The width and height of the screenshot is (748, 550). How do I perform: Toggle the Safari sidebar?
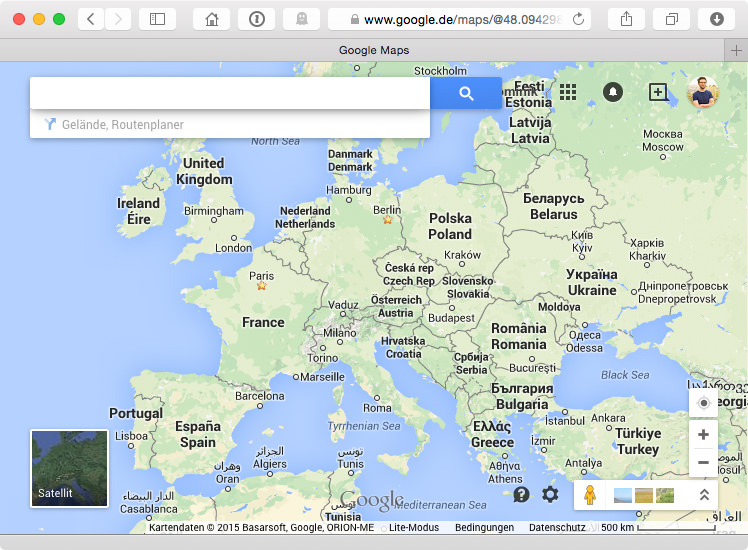pos(157,19)
